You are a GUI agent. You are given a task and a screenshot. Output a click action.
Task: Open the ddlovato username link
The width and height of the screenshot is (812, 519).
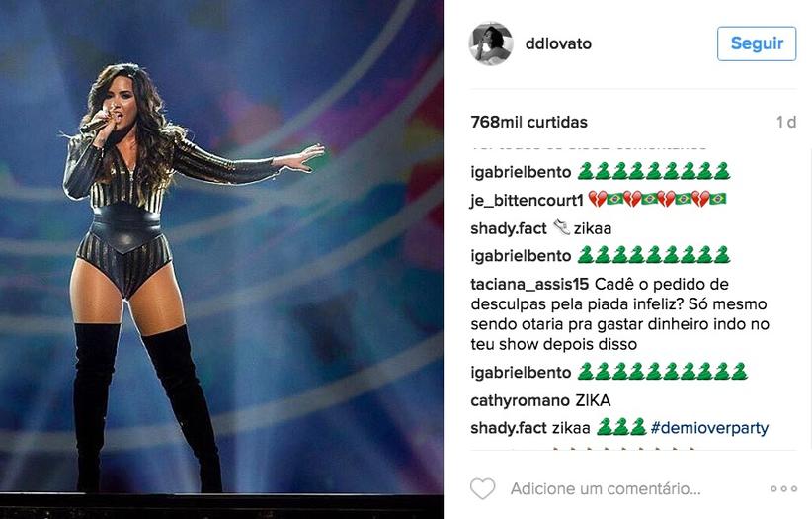pyautogui.click(x=558, y=43)
